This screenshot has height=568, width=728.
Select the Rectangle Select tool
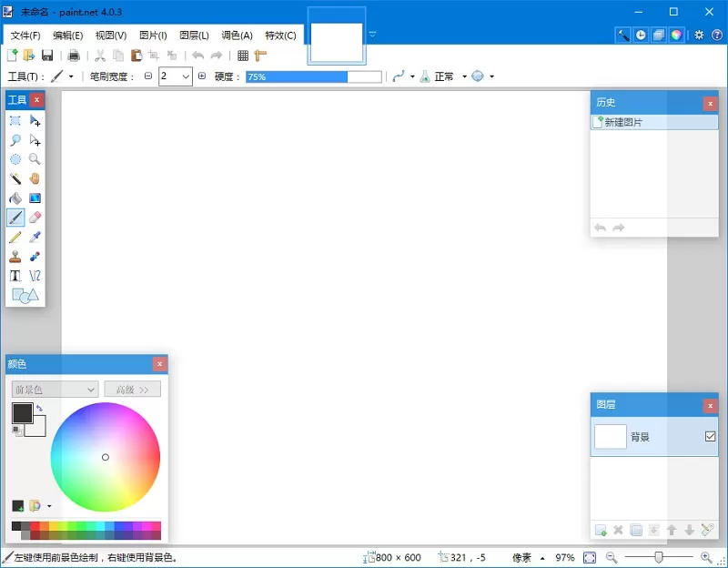pyautogui.click(x=15, y=121)
